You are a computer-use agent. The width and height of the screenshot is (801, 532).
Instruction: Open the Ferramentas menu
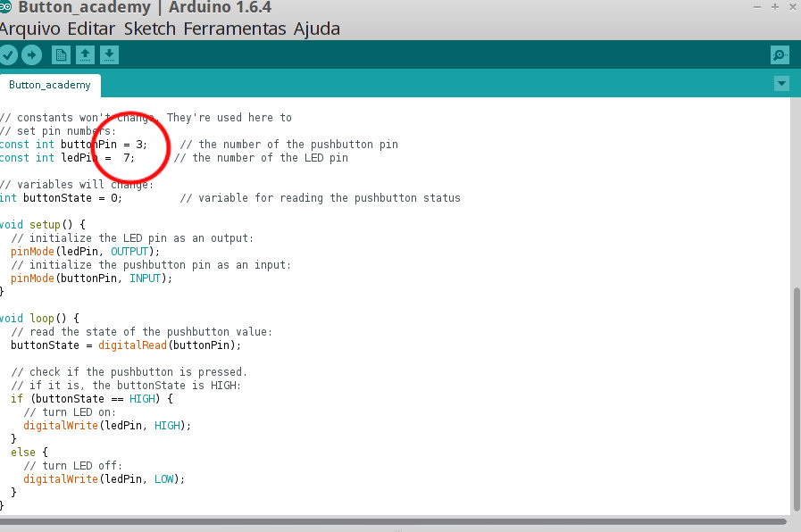(235, 29)
